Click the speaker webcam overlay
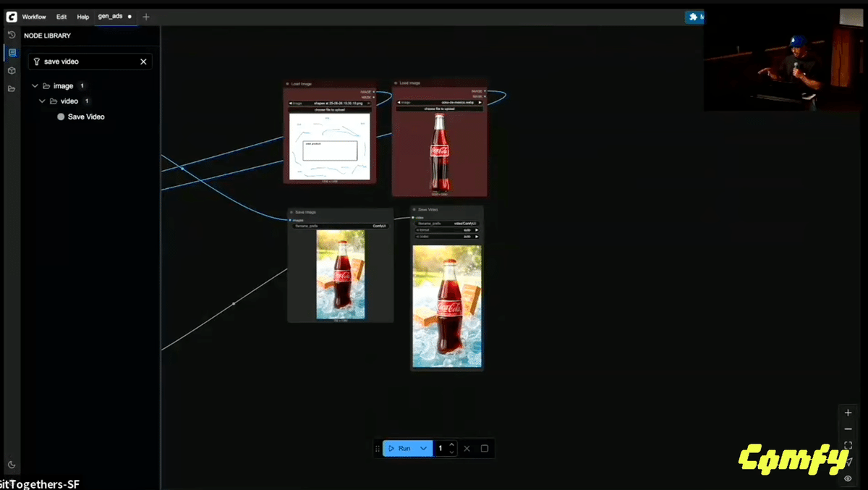This screenshot has width=868, height=490. [786, 59]
